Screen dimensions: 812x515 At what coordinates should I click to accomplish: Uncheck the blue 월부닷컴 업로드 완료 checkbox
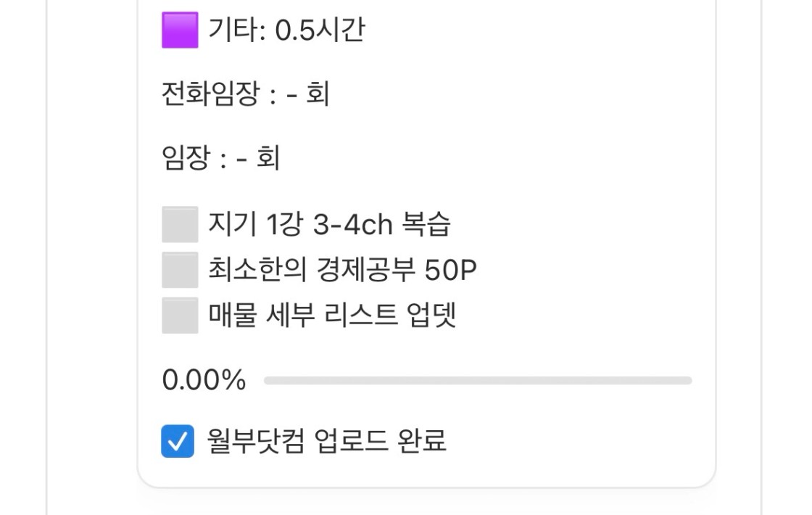point(178,441)
